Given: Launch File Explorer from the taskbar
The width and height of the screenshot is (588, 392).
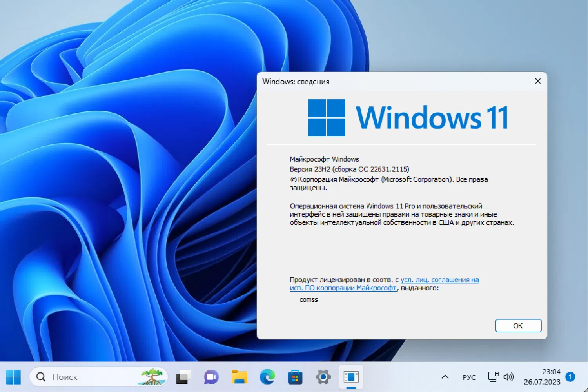Looking at the screenshot, I should (239, 377).
